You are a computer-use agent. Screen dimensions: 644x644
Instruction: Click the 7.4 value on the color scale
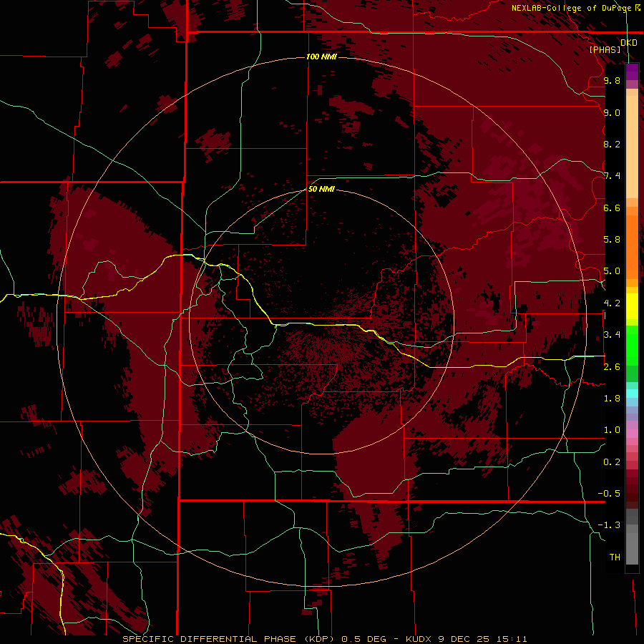(612, 176)
